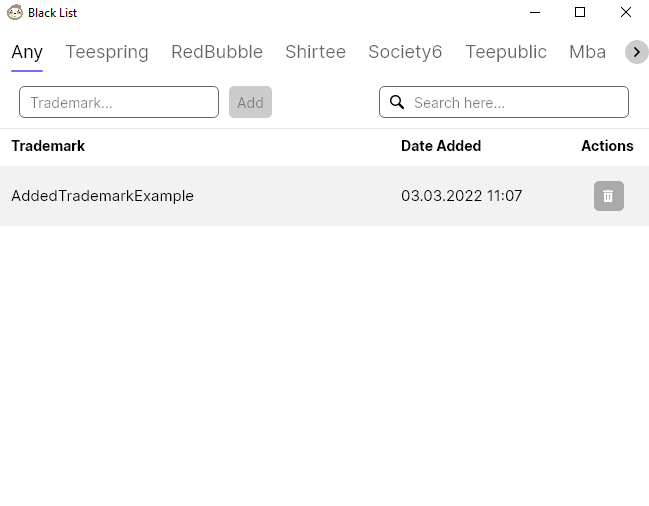Click the Actions column header
Image resolution: width=649 pixels, height=506 pixels.
(607, 146)
